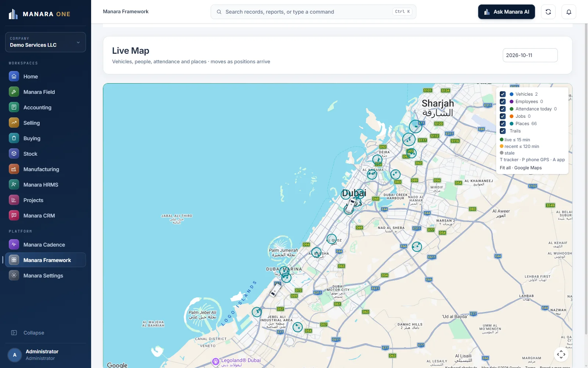
Task: Click the Manara Field wrench icon
Action: point(14,92)
